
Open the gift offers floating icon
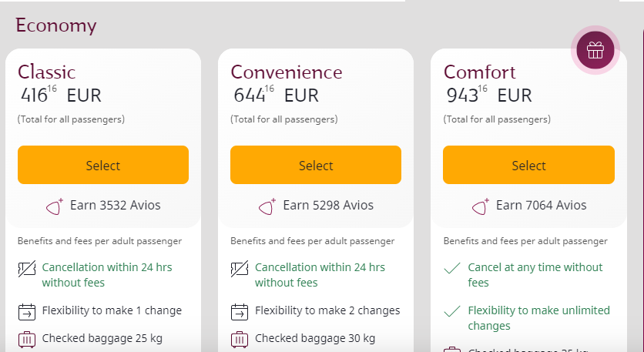coord(595,50)
